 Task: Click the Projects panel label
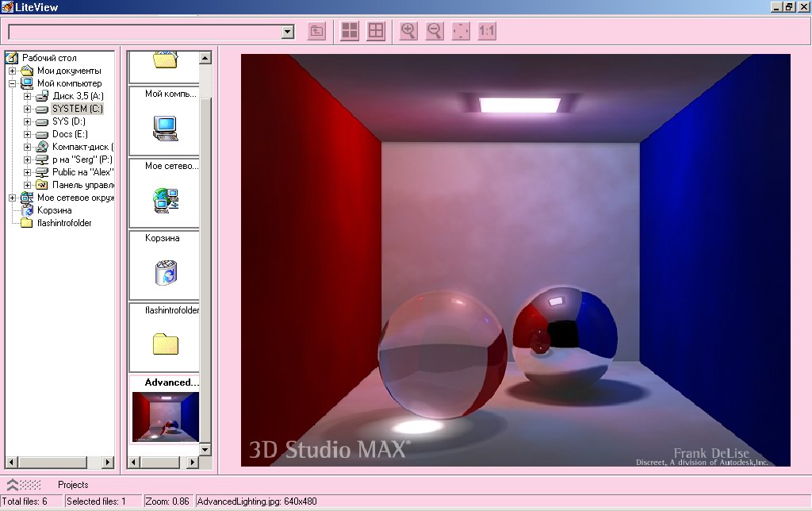73,485
